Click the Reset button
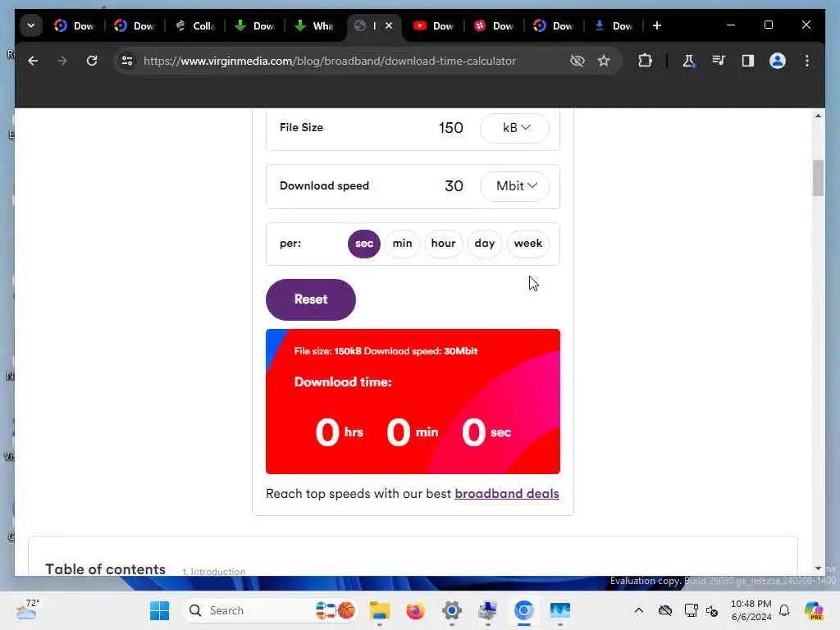 [311, 299]
